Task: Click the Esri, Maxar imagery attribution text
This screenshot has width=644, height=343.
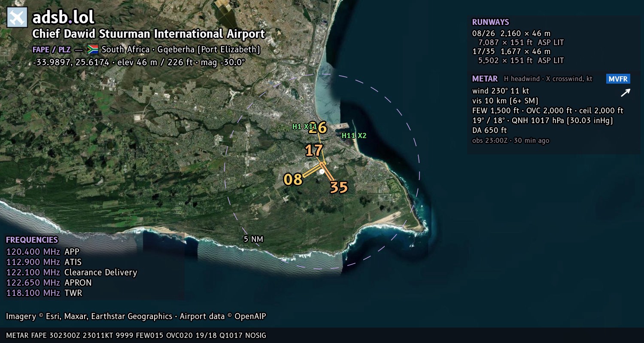Action: point(89,316)
